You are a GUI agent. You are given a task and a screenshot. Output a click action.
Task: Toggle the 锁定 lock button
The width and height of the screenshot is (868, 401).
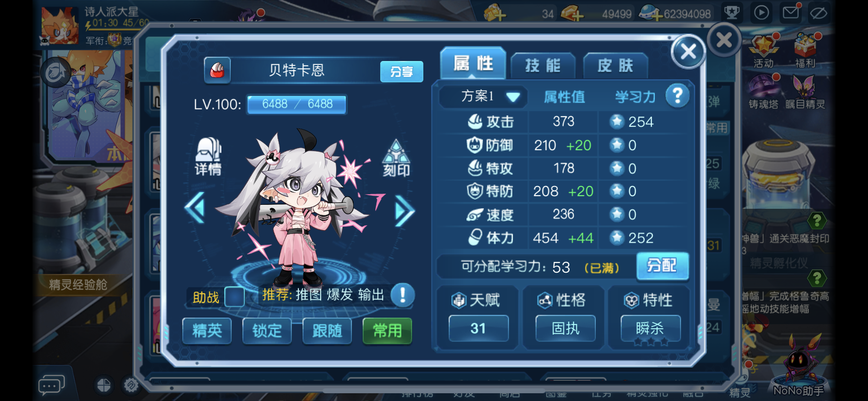click(x=267, y=331)
